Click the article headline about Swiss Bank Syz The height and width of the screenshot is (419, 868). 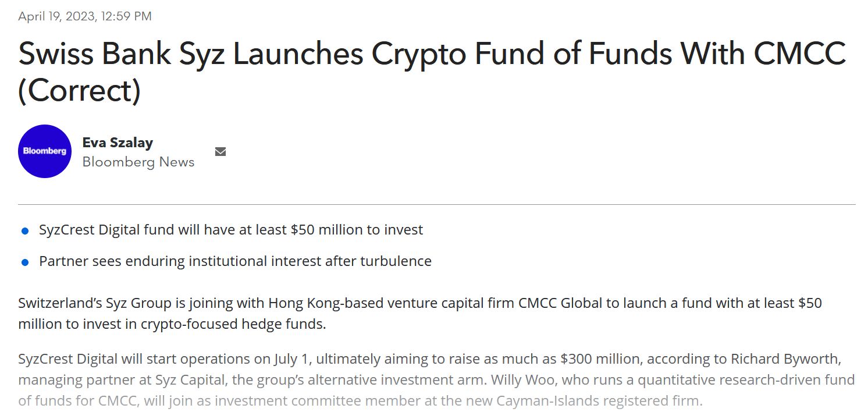pos(431,54)
